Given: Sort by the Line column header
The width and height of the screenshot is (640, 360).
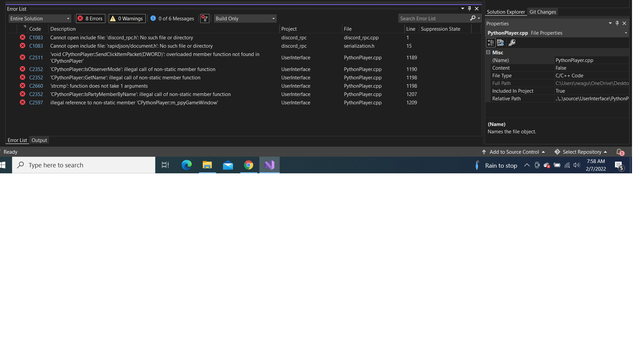Looking at the screenshot, I should pos(411,29).
